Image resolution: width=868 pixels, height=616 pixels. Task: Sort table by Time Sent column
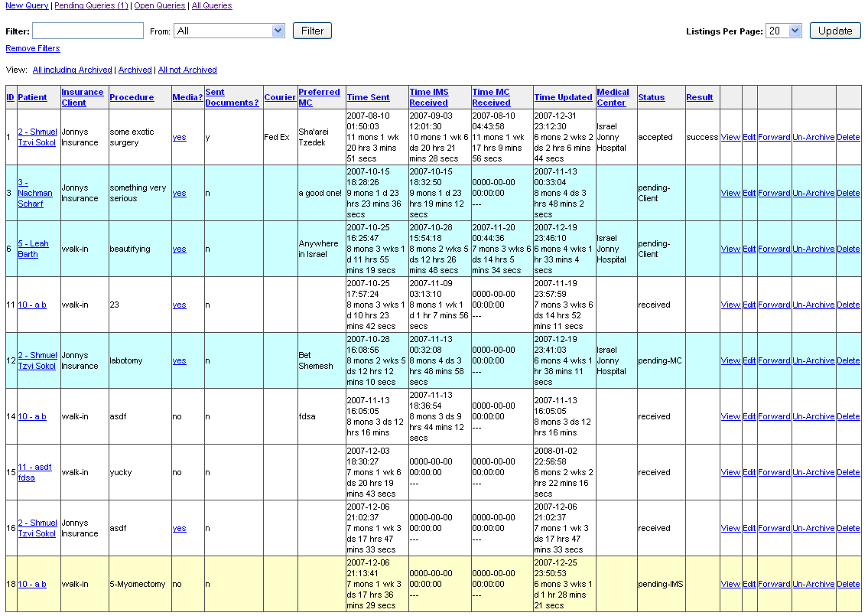368,97
